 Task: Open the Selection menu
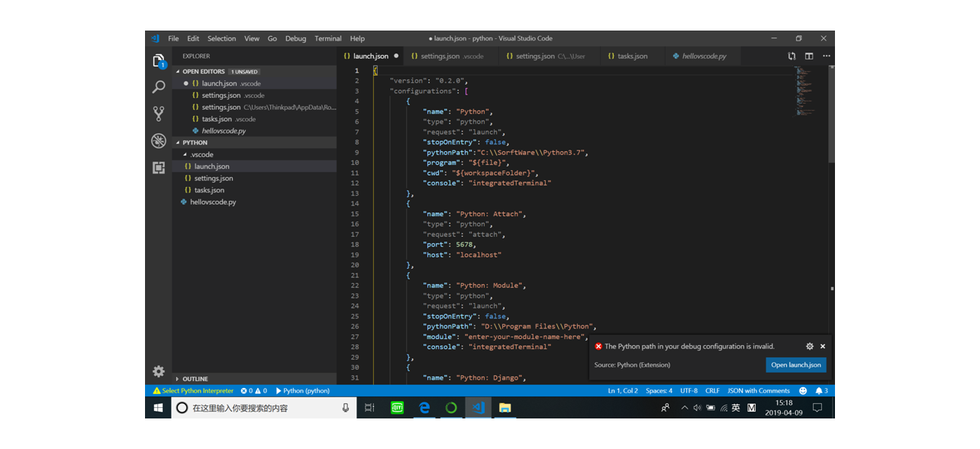coord(222,38)
